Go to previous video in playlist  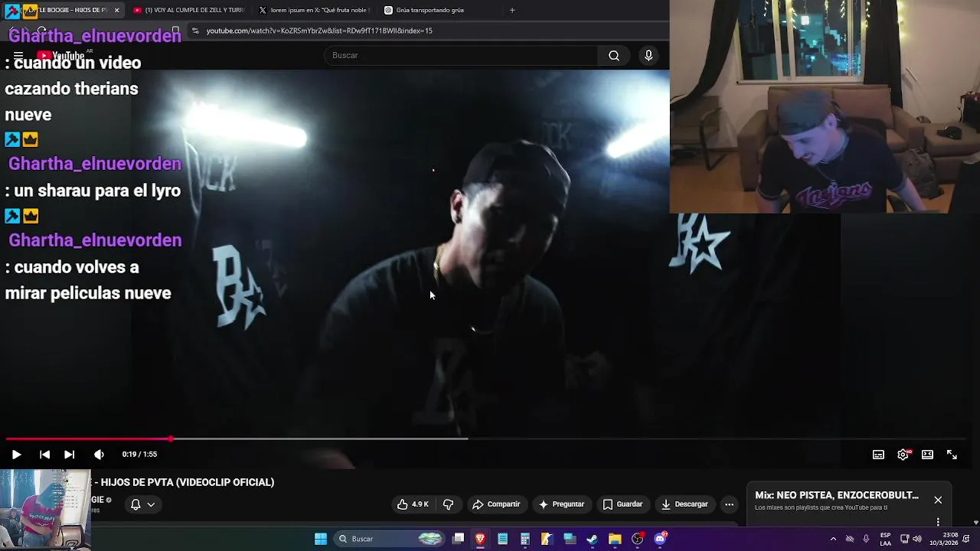click(x=44, y=455)
